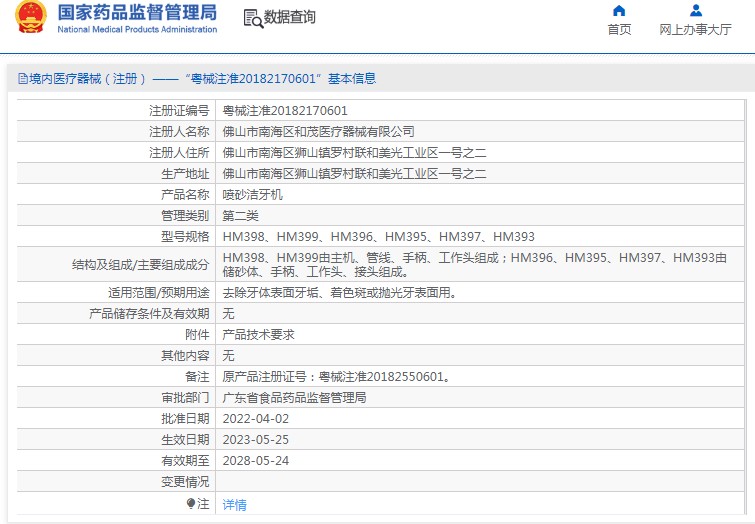
Task: Click product name value 喷砂洁牙机
Action: click(x=252, y=195)
